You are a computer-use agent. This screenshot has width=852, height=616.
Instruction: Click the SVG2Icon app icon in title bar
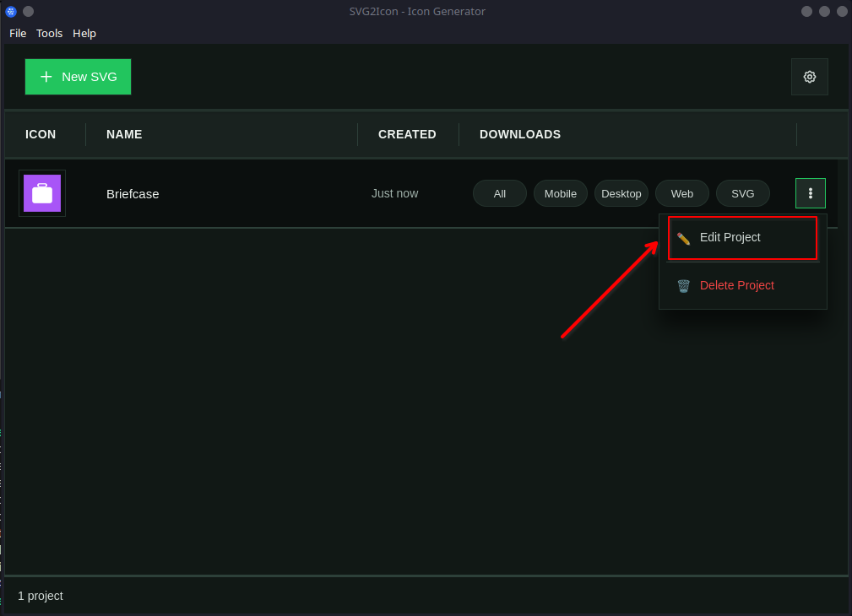click(x=11, y=11)
